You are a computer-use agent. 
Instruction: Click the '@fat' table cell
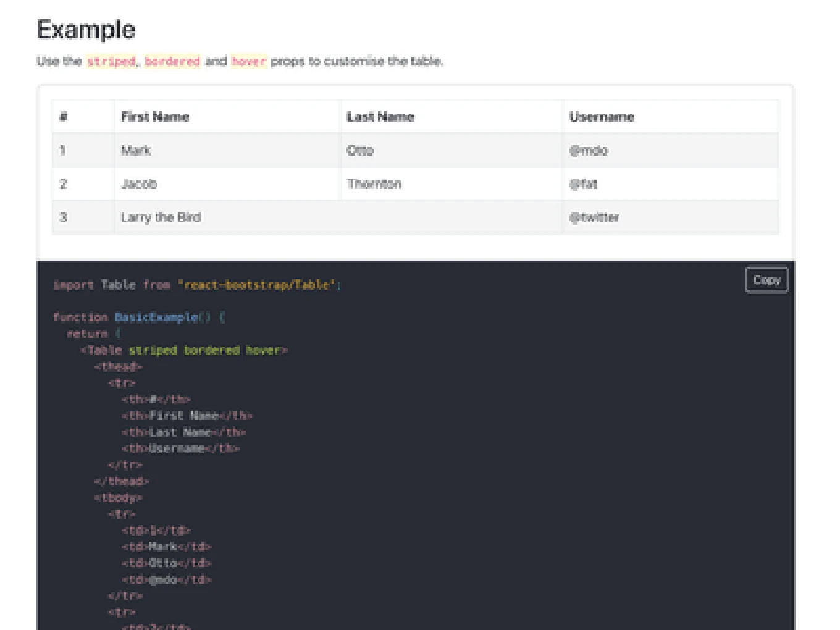coord(671,183)
